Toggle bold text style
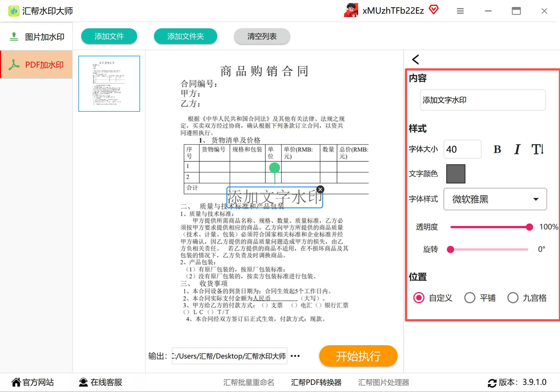560x392 pixels. coord(497,149)
